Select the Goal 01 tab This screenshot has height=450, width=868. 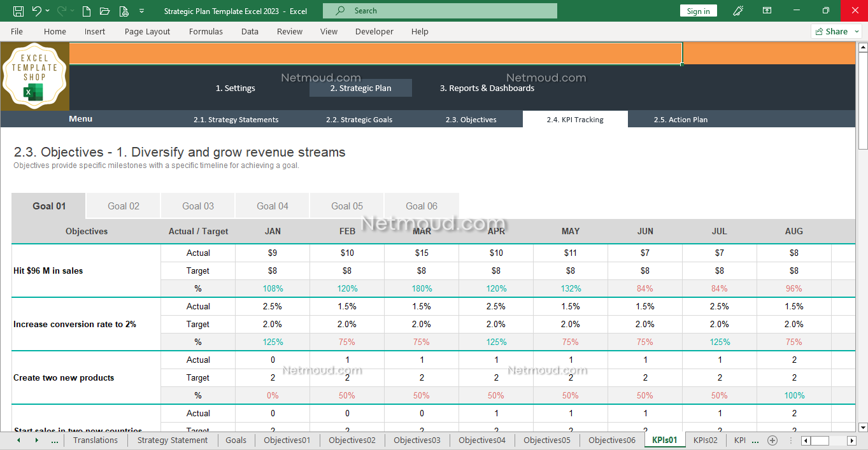[x=49, y=206]
